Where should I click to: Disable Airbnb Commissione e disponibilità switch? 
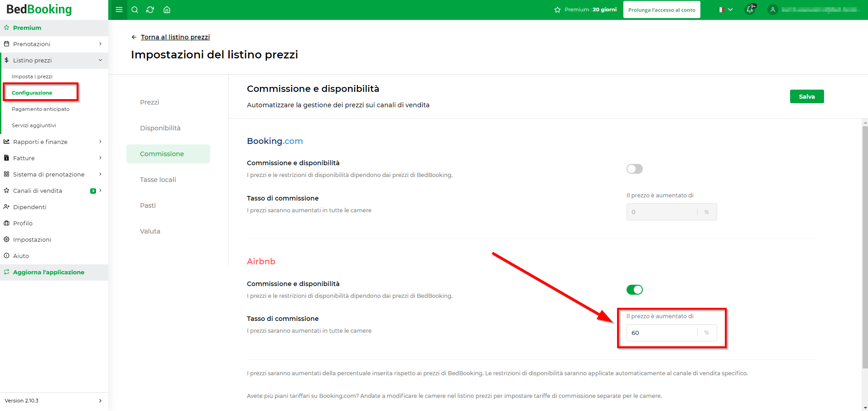click(634, 290)
